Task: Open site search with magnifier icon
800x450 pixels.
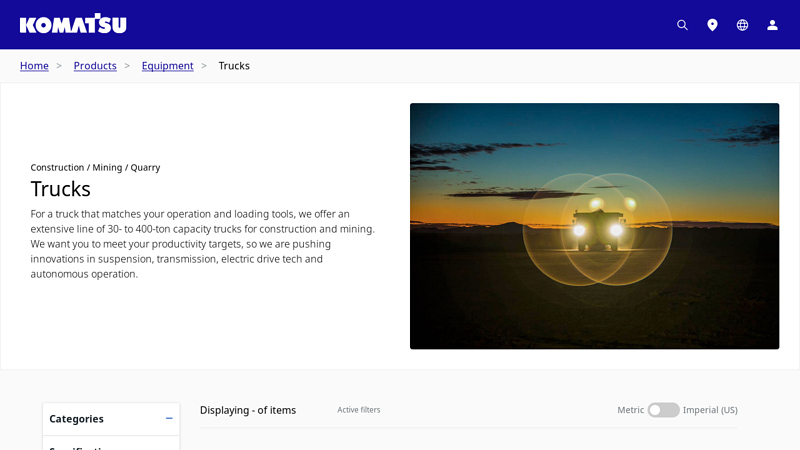Action: click(x=682, y=25)
